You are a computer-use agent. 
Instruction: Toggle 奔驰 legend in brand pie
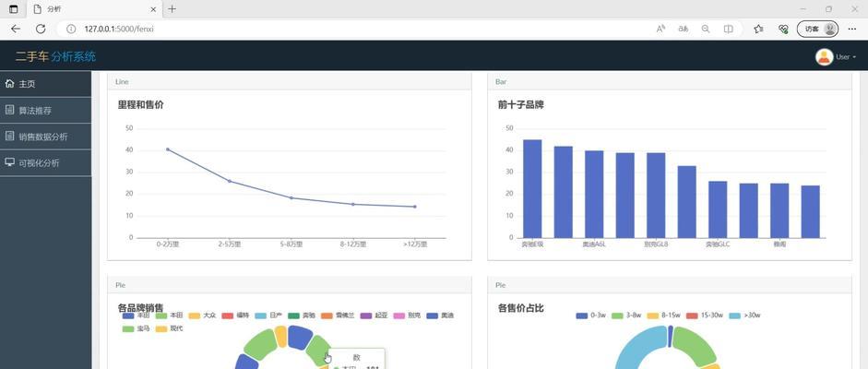click(x=302, y=315)
